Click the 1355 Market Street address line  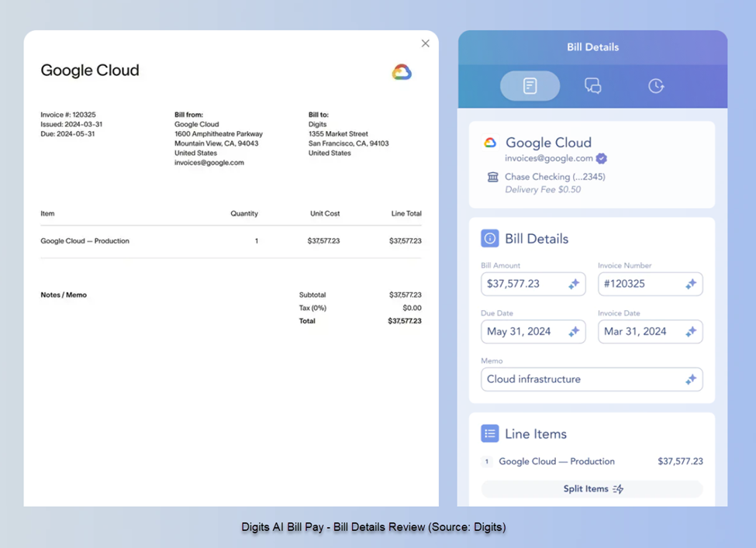[338, 134]
